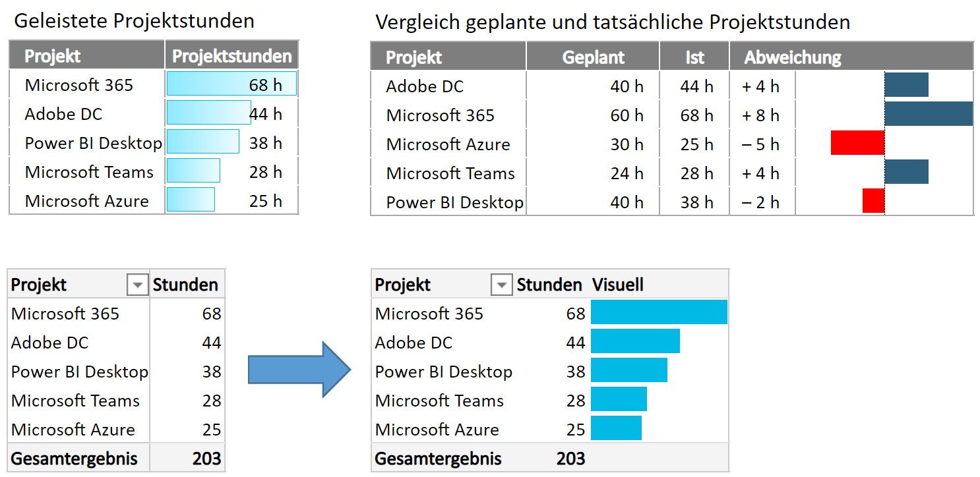Click the Stunden header in left pivot table
Viewport: 980px width, 477px height.
(x=185, y=285)
